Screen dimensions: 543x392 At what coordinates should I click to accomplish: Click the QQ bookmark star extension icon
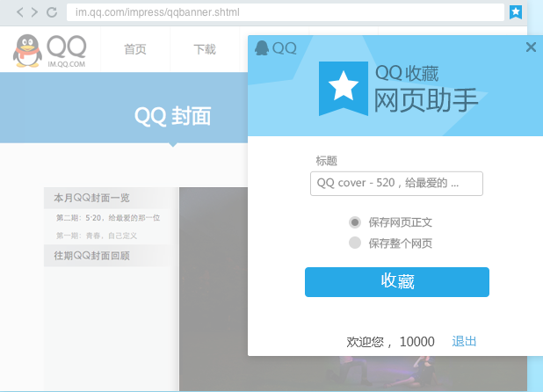tap(515, 12)
